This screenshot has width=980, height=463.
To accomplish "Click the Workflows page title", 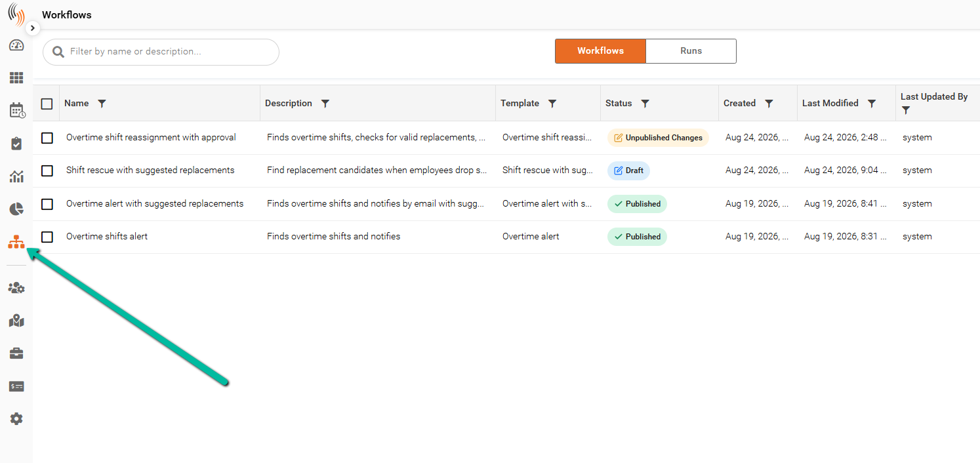I will (67, 14).
